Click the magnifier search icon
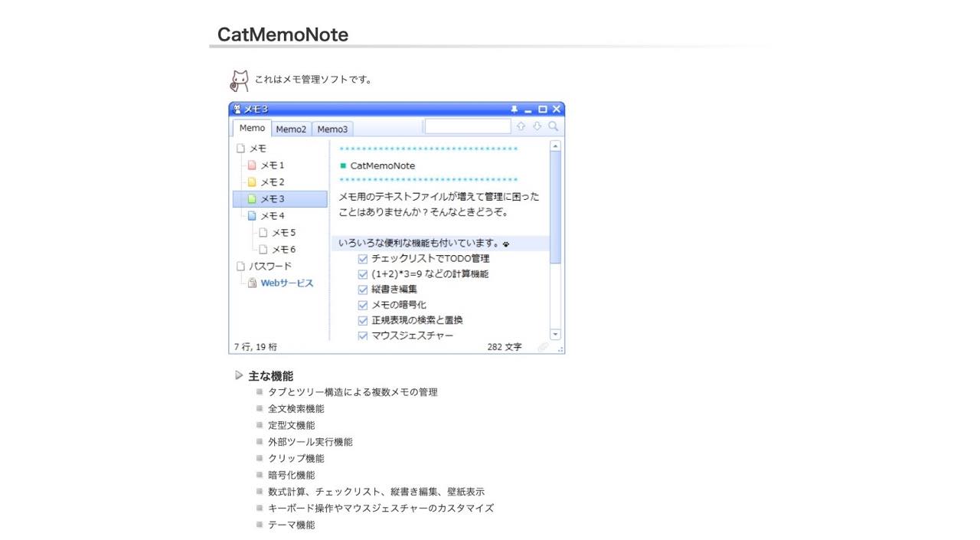This screenshot has height=540, width=980. [x=554, y=126]
